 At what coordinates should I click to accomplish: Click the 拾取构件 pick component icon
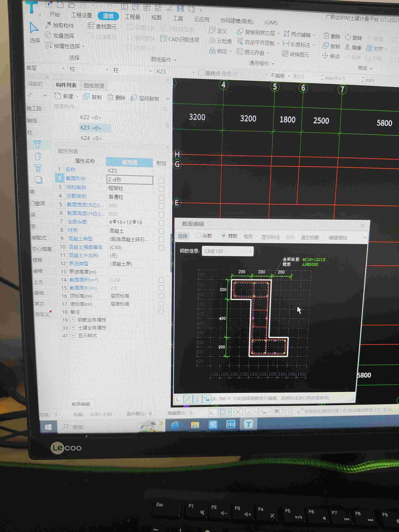(x=48, y=25)
